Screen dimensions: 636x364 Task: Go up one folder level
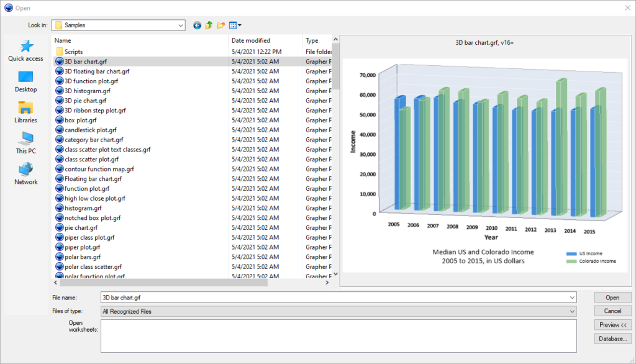pyautogui.click(x=209, y=25)
